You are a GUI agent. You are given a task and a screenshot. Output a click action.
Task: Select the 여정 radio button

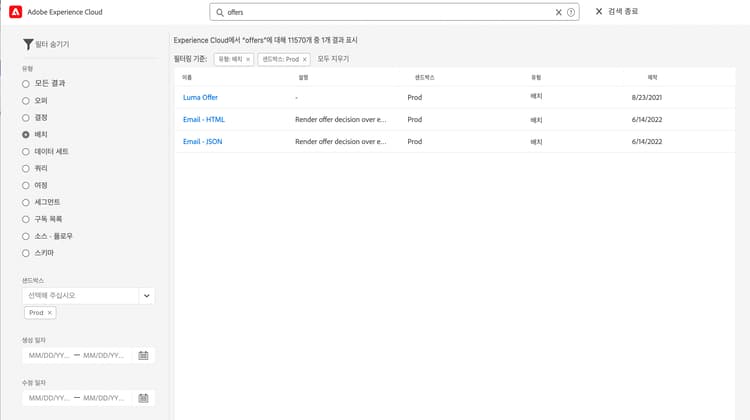click(x=26, y=186)
